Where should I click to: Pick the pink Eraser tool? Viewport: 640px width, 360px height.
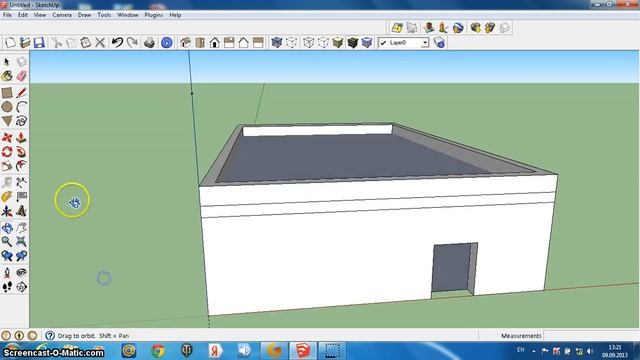tap(21, 76)
